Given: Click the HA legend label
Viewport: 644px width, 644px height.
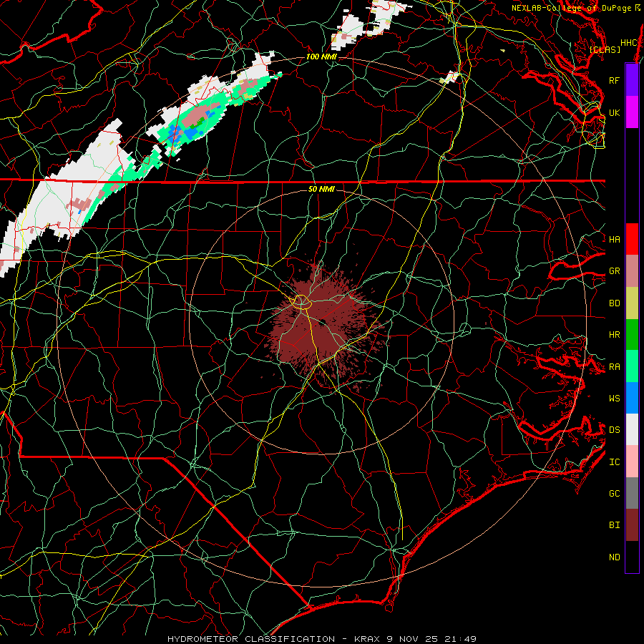Looking at the screenshot, I should point(614,239).
